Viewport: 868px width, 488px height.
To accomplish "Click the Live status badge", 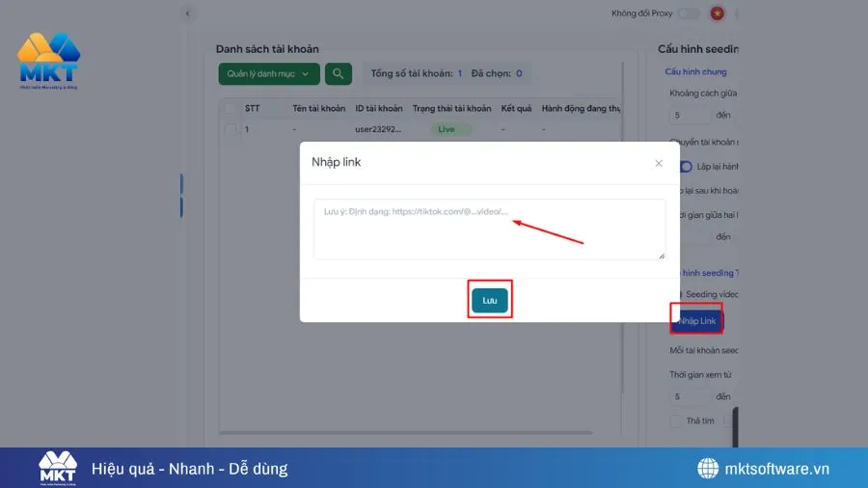I will click(x=451, y=129).
